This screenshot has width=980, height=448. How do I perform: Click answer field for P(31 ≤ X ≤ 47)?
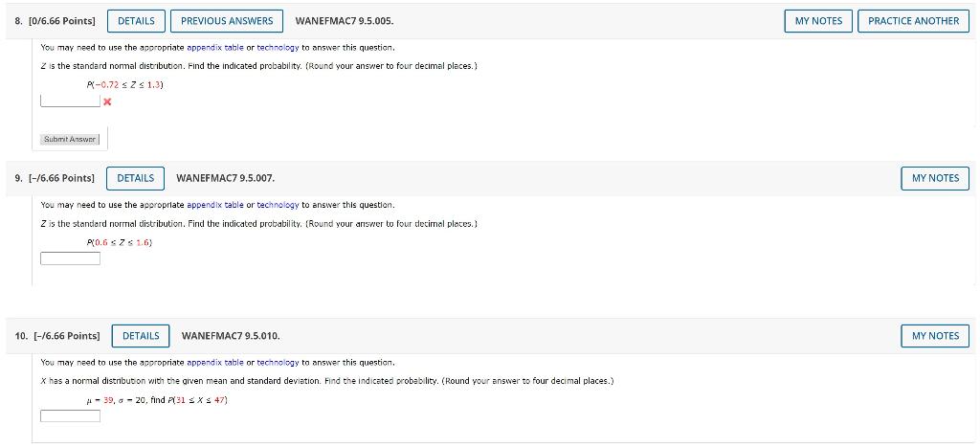point(70,415)
